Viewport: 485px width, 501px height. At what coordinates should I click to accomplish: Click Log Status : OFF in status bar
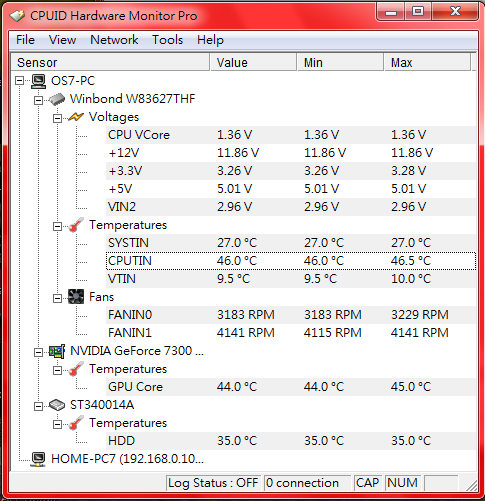pyautogui.click(x=213, y=483)
